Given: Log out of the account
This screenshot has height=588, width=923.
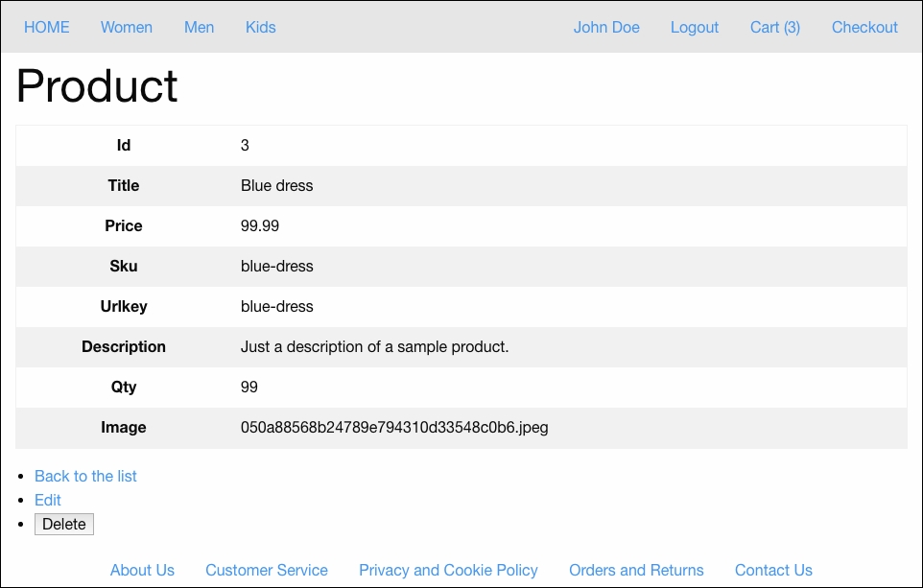Looking at the screenshot, I should (x=694, y=27).
